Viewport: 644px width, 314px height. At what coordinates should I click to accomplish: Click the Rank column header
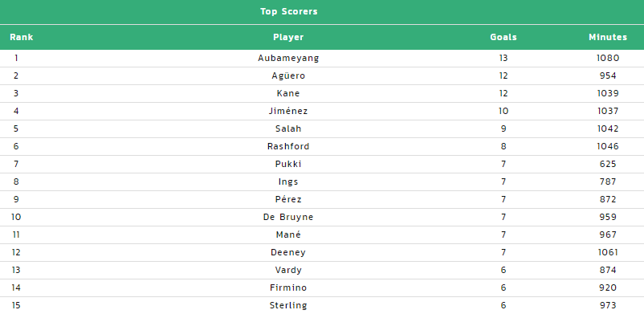[22, 38]
